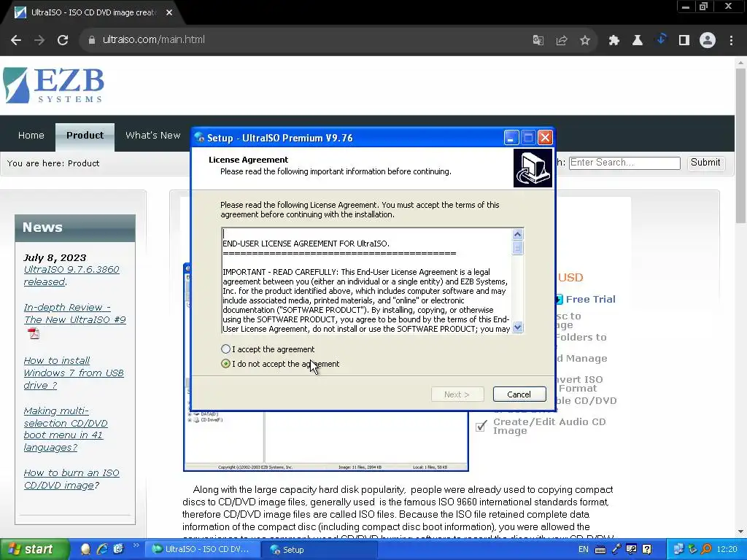Open the translate page icon

pyautogui.click(x=538, y=41)
